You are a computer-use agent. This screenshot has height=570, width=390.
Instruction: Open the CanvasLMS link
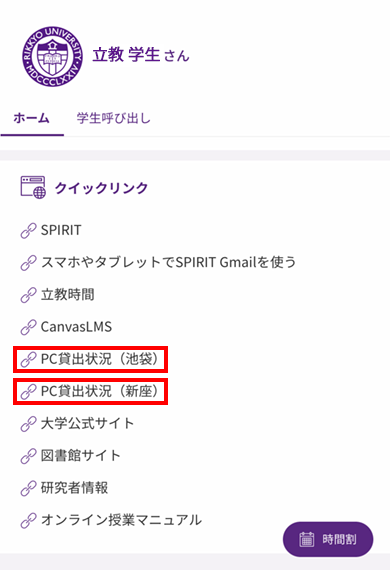click(x=76, y=327)
